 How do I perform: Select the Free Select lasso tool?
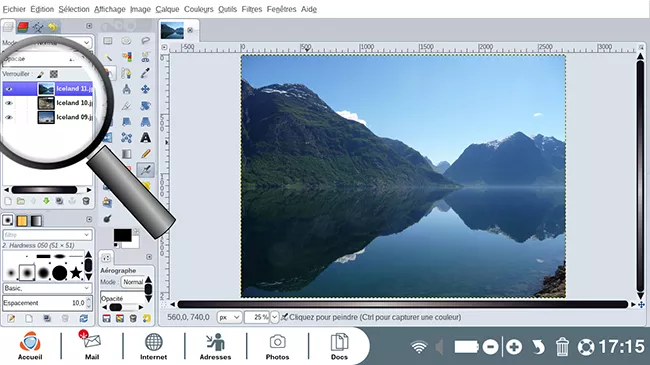[145, 41]
